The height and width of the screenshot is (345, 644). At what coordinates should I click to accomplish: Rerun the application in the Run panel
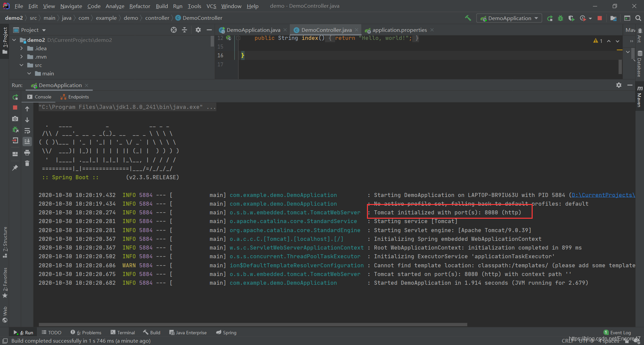(x=15, y=97)
